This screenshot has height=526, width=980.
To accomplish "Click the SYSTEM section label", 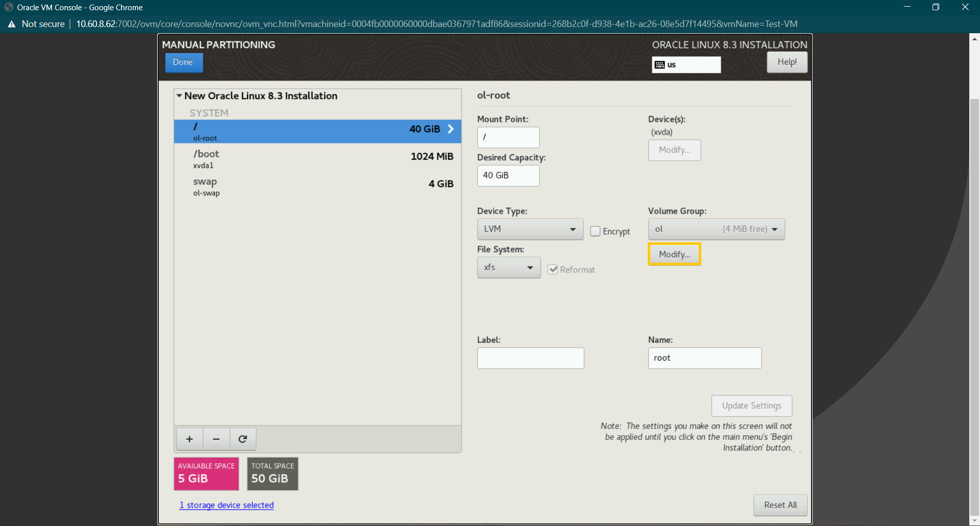I will (209, 113).
